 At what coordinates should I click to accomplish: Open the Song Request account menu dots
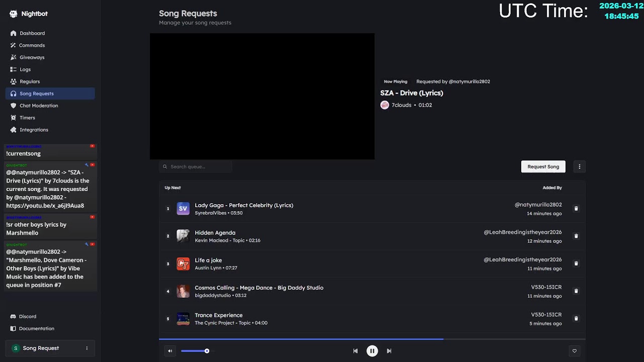click(87, 348)
